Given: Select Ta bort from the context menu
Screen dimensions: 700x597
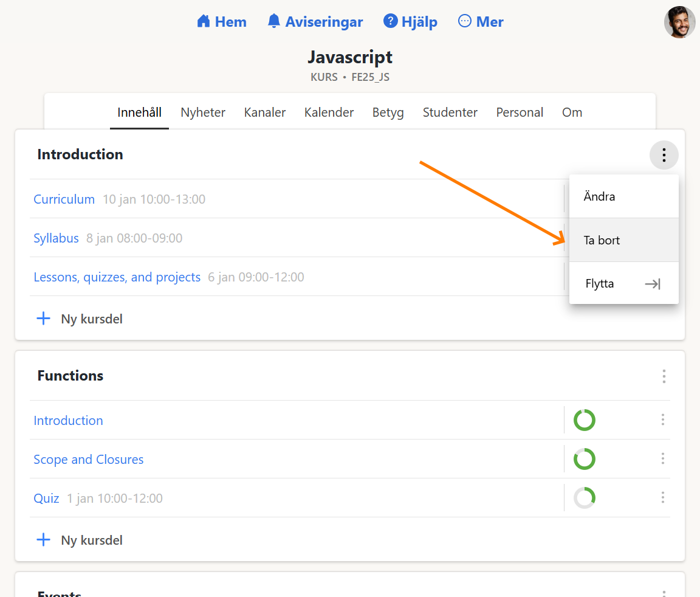Looking at the screenshot, I should 602,240.
